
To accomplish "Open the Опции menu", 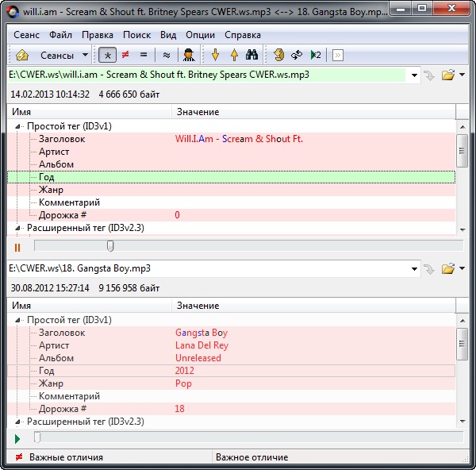I will coord(200,35).
